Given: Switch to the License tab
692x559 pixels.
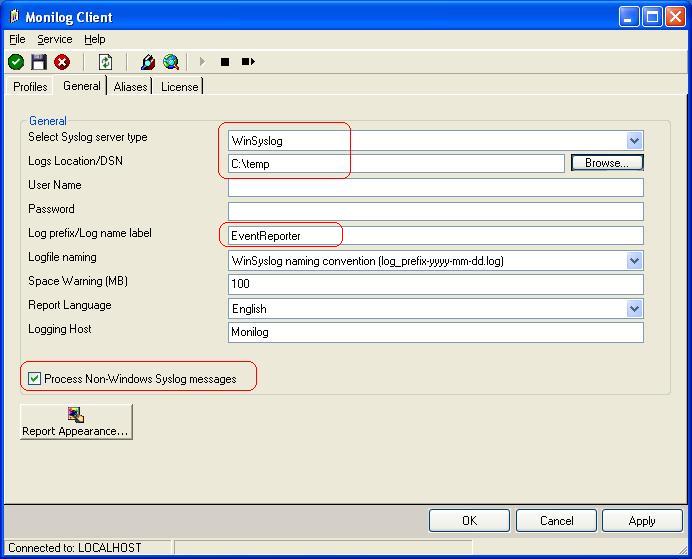Looking at the screenshot, I should [x=180, y=86].
